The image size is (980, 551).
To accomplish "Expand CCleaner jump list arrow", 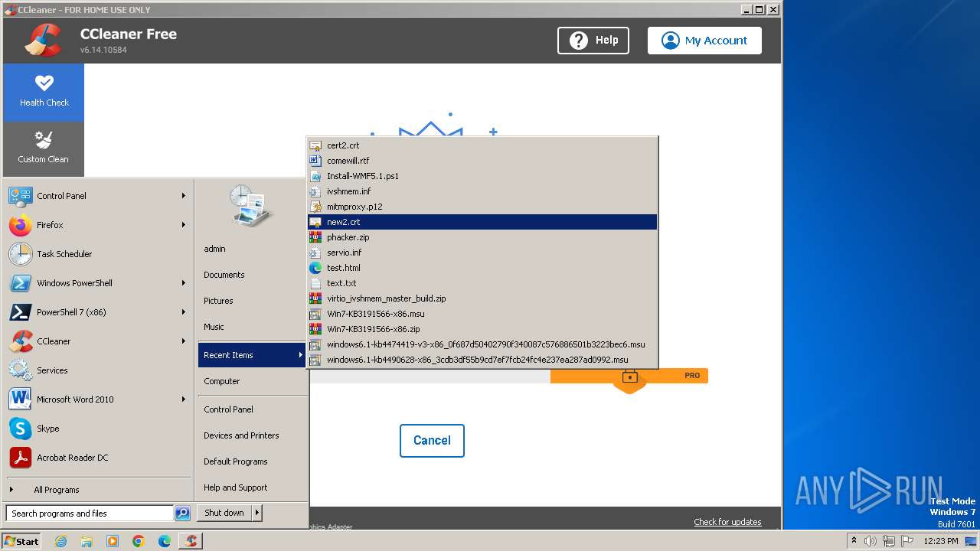I will [183, 341].
